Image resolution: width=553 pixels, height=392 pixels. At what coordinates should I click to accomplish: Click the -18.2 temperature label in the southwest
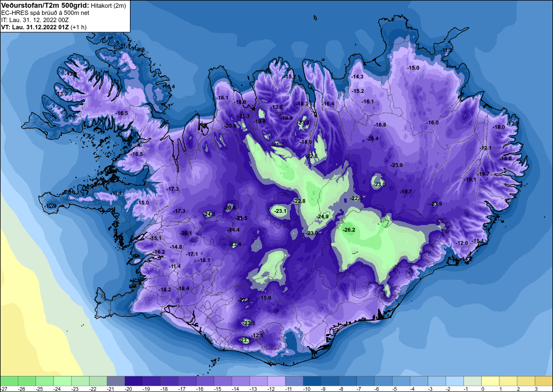pos(165,289)
